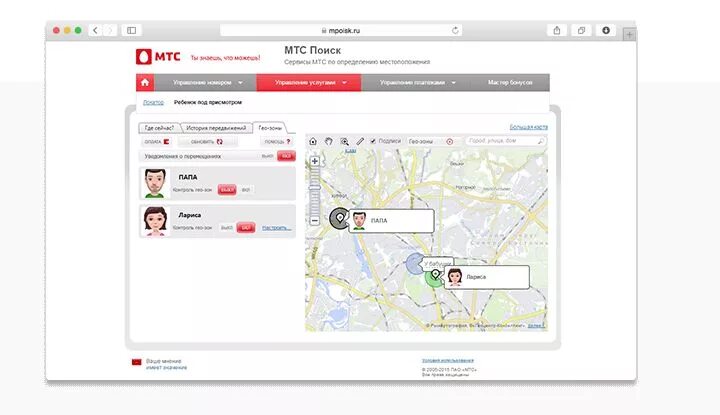This screenshot has height=415, width=720.
Task: Click Ребенок под присмотром breadcrumb text
Action: pos(208,102)
